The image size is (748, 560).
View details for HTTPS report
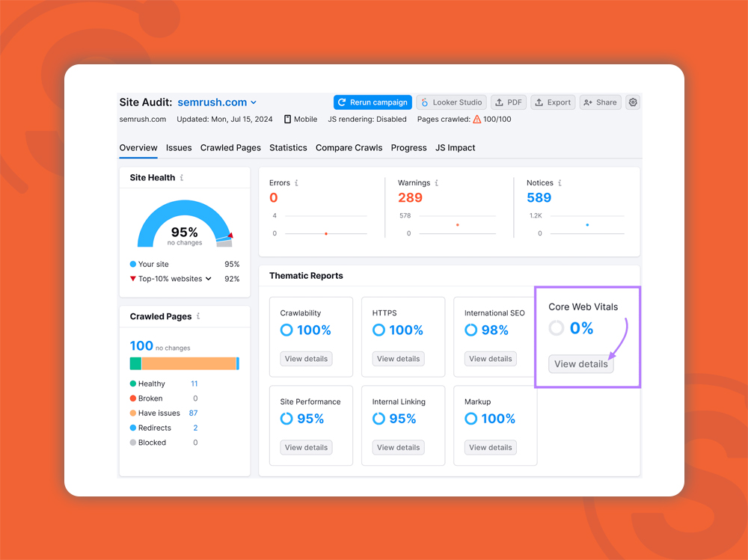click(x=399, y=359)
